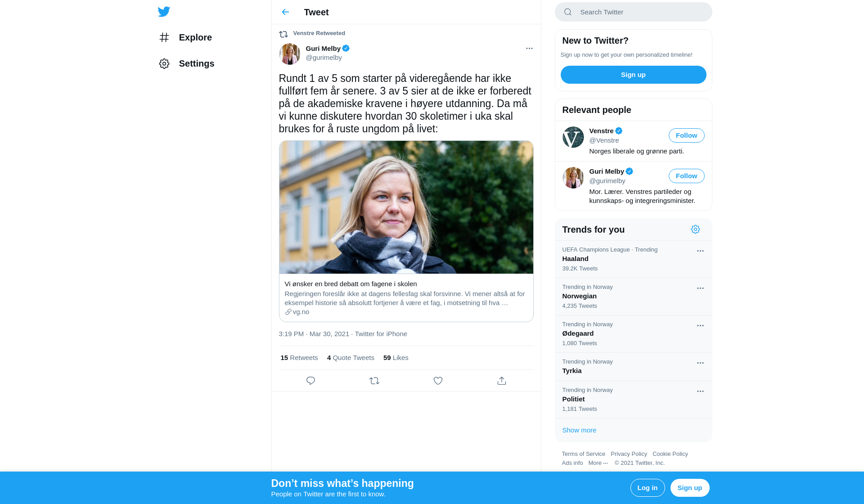Reply to the tweet with the comment icon
The width and height of the screenshot is (864, 504).
tap(310, 381)
